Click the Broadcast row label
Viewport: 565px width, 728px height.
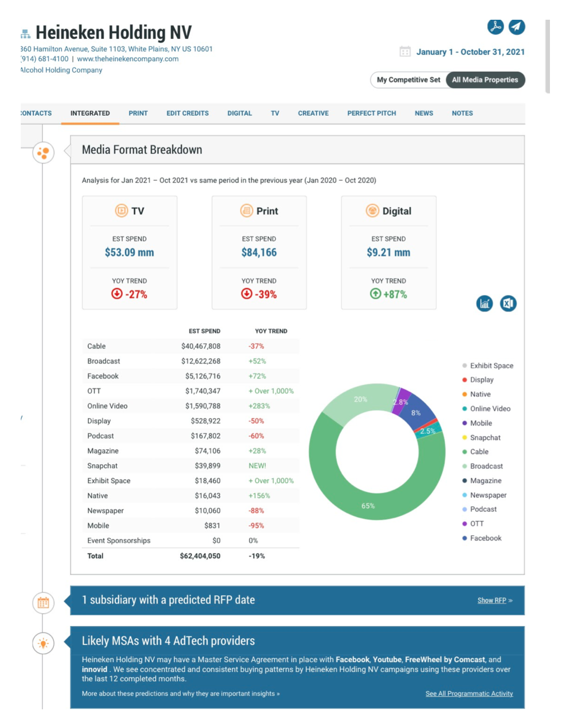click(104, 361)
